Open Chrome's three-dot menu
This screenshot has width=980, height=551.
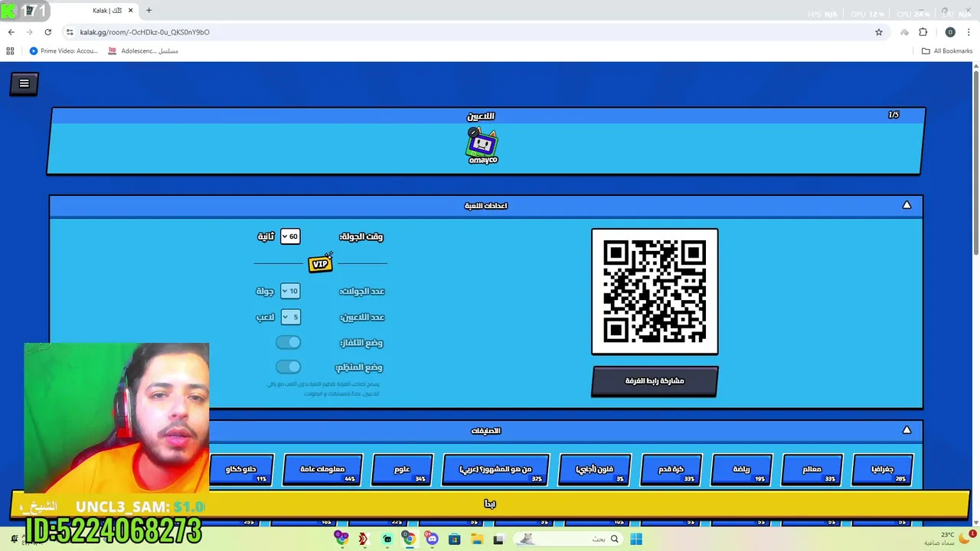[969, 32]
